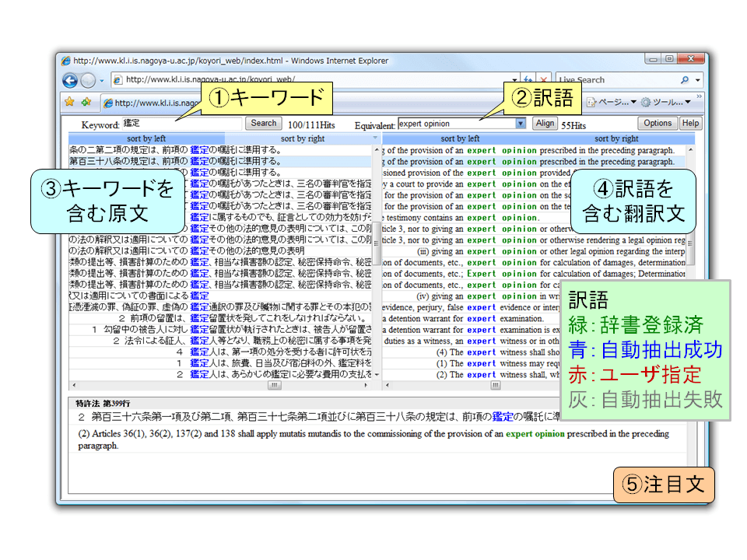The image size is (747, 560).
Task: Click scroll-down arrow of source pane
Action: (377, 375)
